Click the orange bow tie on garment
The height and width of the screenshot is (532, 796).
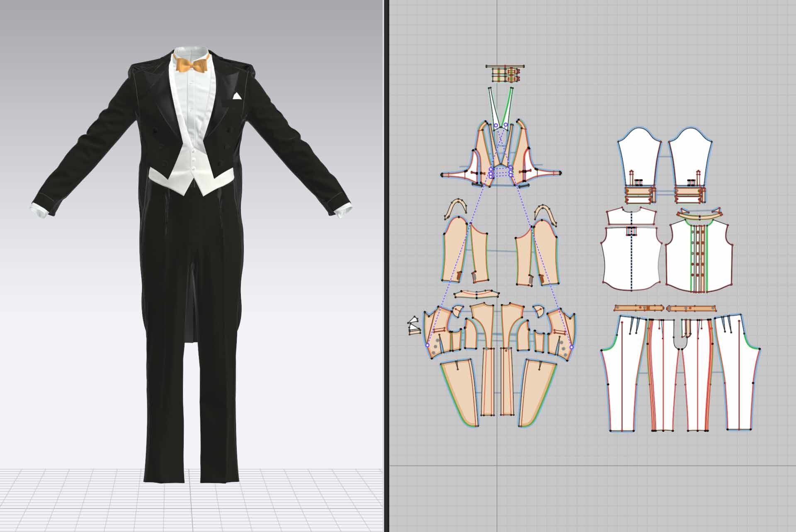[x=192, y=66]
